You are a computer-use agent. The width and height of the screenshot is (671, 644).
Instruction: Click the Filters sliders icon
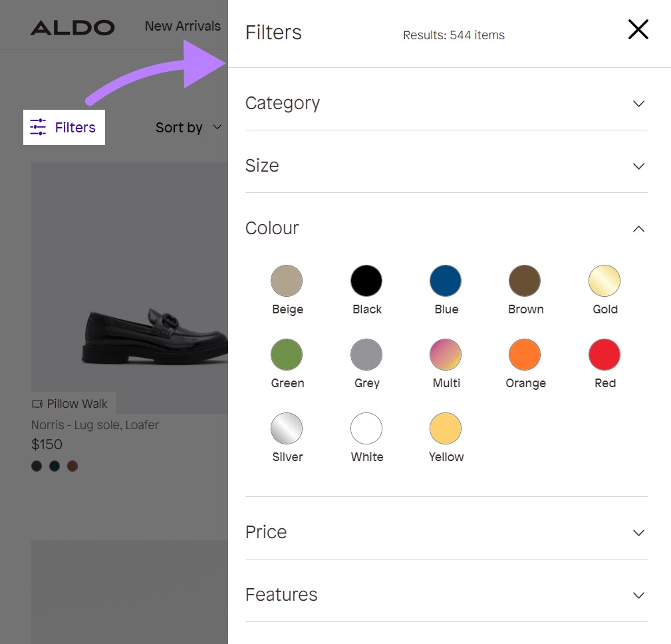(38, 126)
